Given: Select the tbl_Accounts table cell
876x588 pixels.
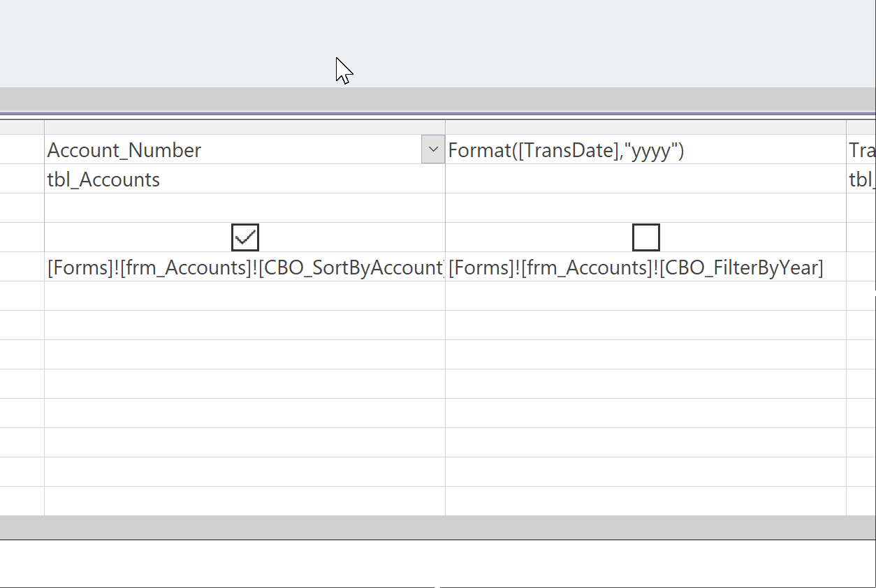Looking at the screenshot, I should (x=244, y=179).
